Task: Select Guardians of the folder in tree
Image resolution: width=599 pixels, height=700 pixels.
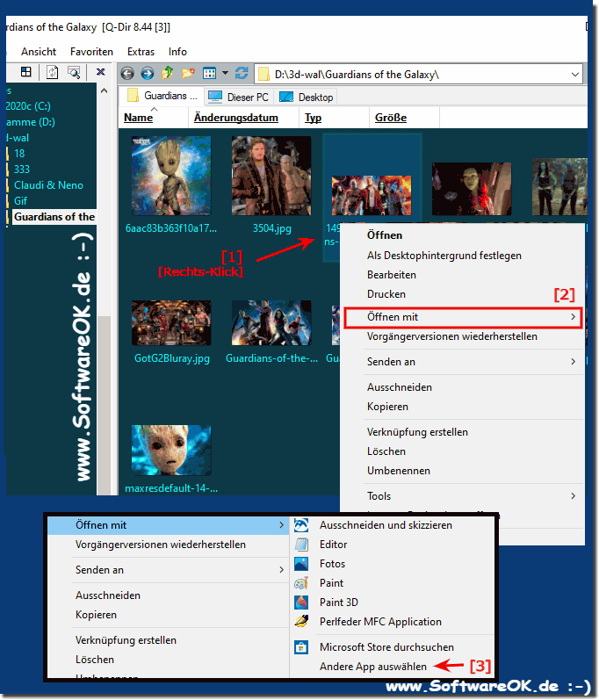Action: tap(54, 217)
